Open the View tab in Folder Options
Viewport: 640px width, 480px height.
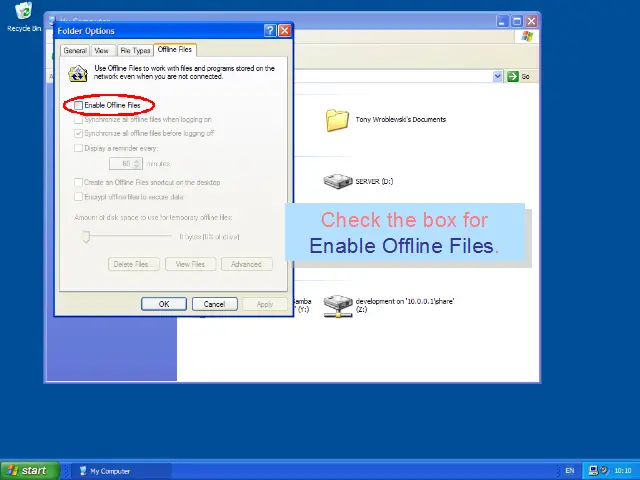coord(102,50)
